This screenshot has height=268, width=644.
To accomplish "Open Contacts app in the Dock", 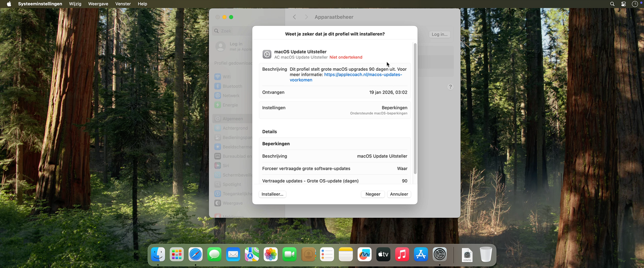I will click(308, 254).
